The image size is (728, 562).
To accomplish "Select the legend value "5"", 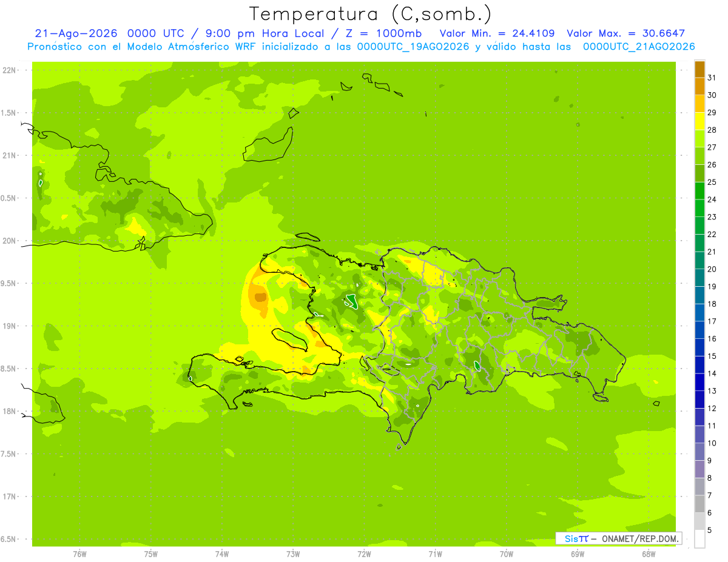I will [x=710, y=530].
